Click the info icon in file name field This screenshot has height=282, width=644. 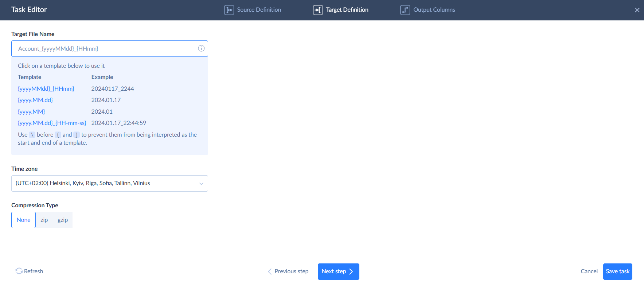[201, 48]
